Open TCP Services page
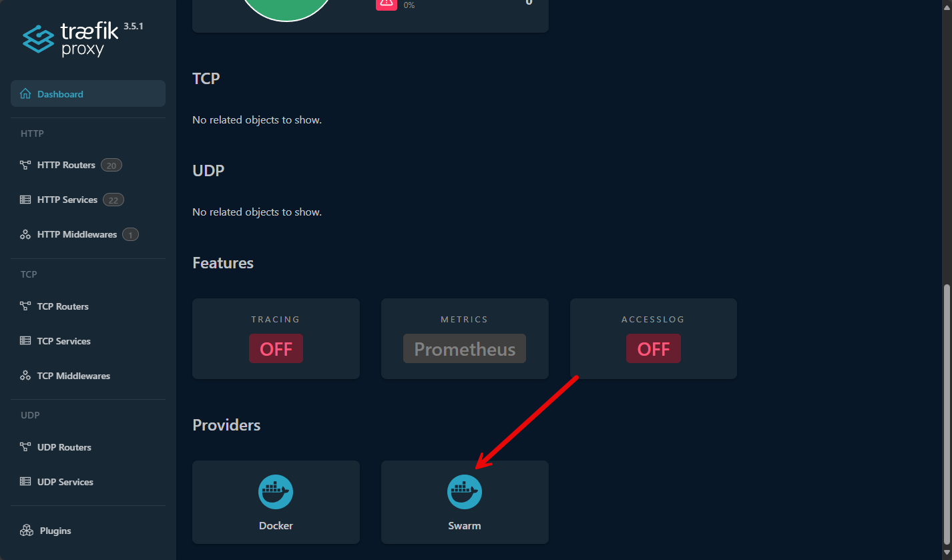The image size is (952, 560). pyautogui.click(x=64, y=341)
